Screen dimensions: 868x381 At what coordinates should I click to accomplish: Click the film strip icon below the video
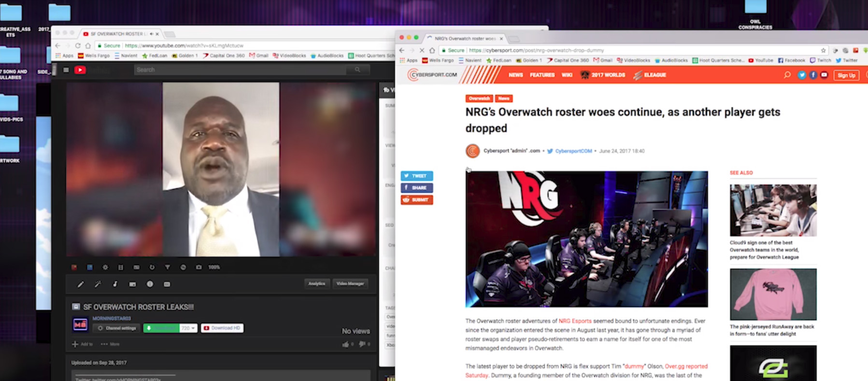[x=121, y=267]
